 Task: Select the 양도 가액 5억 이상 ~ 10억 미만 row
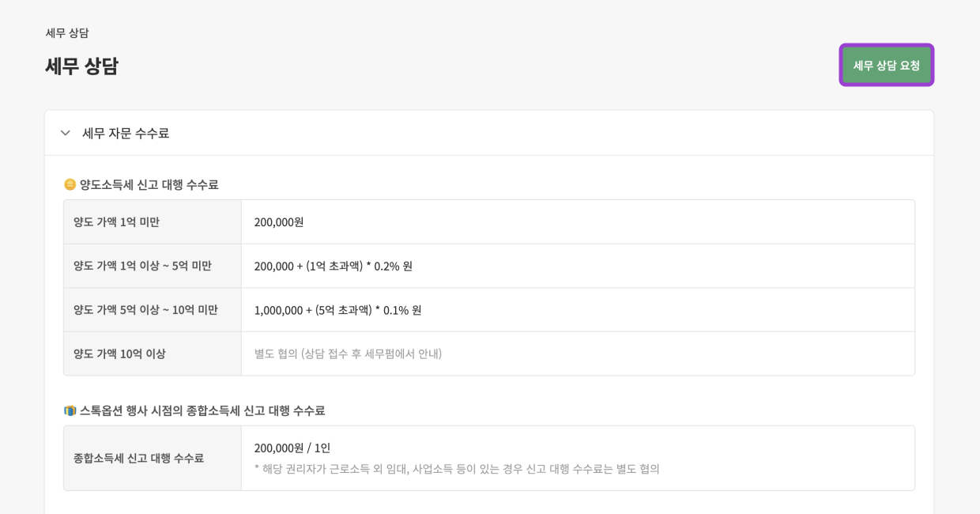tap(145, 309)
